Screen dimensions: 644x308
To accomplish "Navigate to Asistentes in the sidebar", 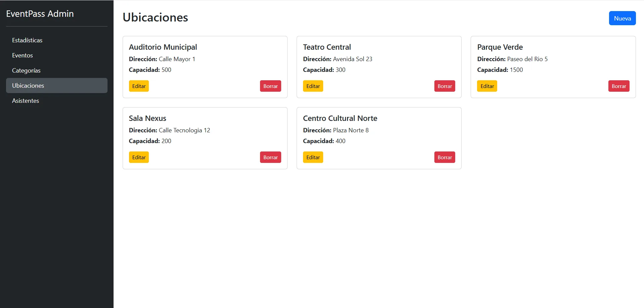I will click(57, 101).
